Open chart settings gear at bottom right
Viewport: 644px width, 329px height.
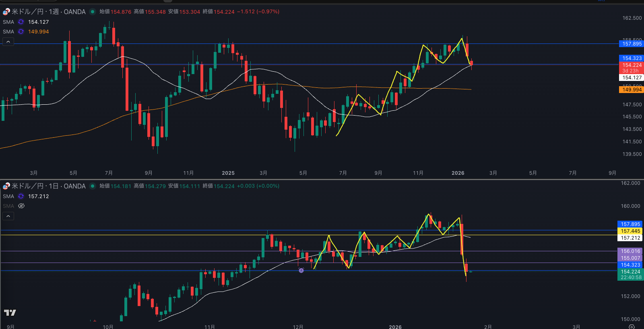click(632, 327)
